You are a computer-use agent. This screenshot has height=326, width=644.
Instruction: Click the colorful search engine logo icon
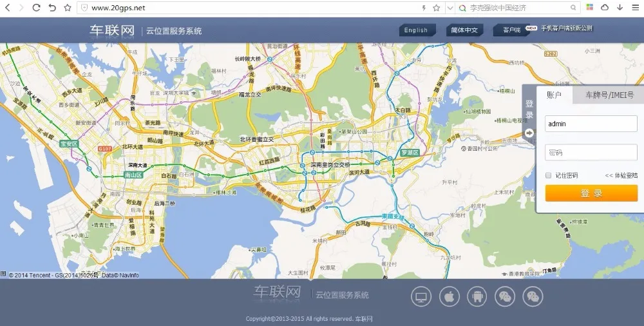(462, 8)
